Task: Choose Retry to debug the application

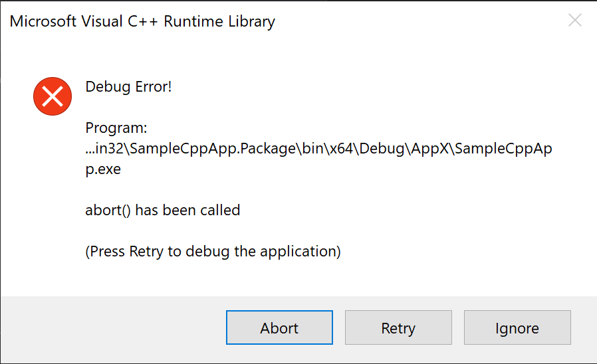Action: point(398,328)
